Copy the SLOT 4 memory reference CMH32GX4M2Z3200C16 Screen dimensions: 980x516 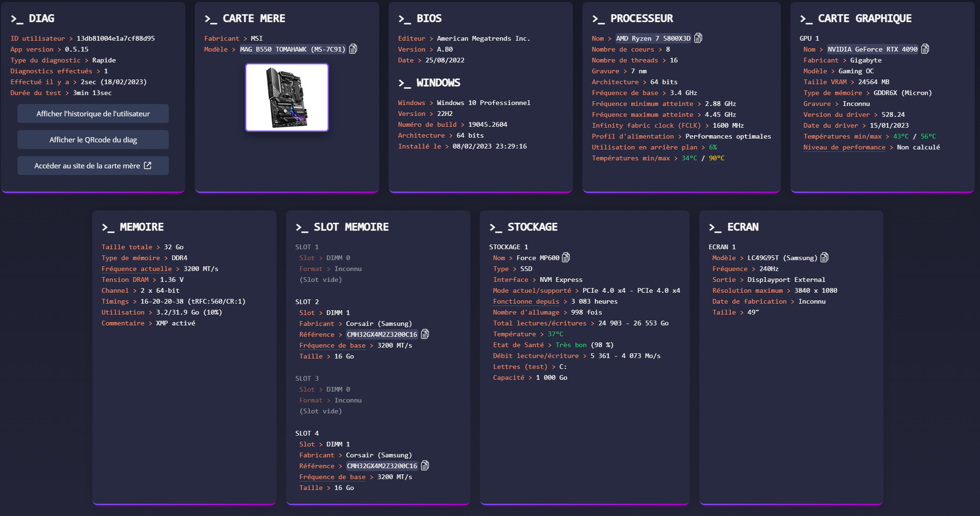tap(425, 465)
